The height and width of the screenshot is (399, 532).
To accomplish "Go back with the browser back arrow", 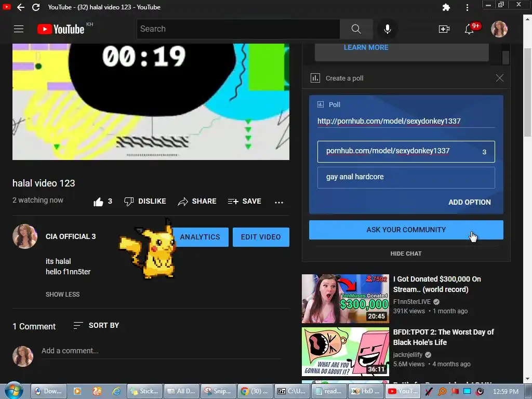I will pyautogui.click(x=21, y=7).
